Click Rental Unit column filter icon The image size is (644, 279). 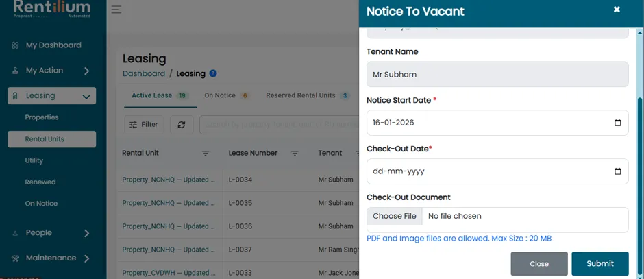(206, 154)
